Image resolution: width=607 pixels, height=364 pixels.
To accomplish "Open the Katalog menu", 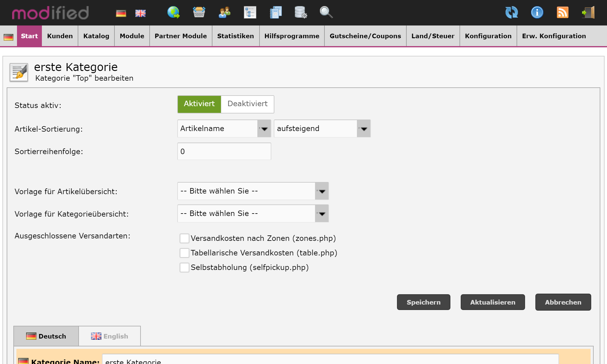I will [96, 36].
